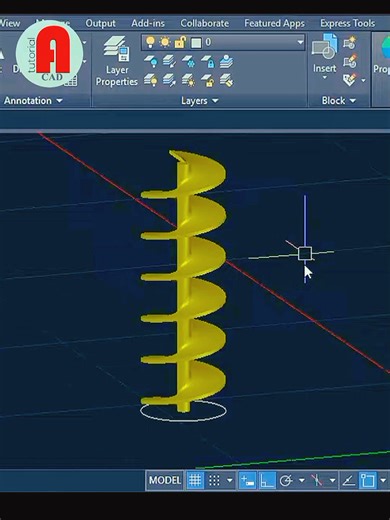390x520 pixels.
Task: Toggle drawing grid display in status bar
Action: point(195,480)
